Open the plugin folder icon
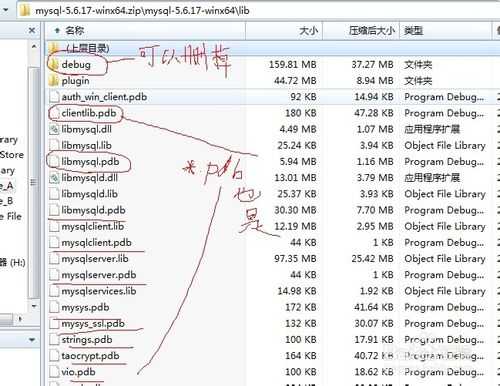Viewport: 500px width, 386px height. click(53, 81)
